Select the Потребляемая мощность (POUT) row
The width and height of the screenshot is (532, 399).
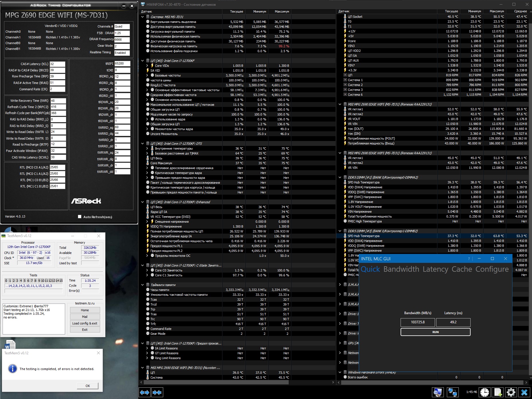[433, 138]
